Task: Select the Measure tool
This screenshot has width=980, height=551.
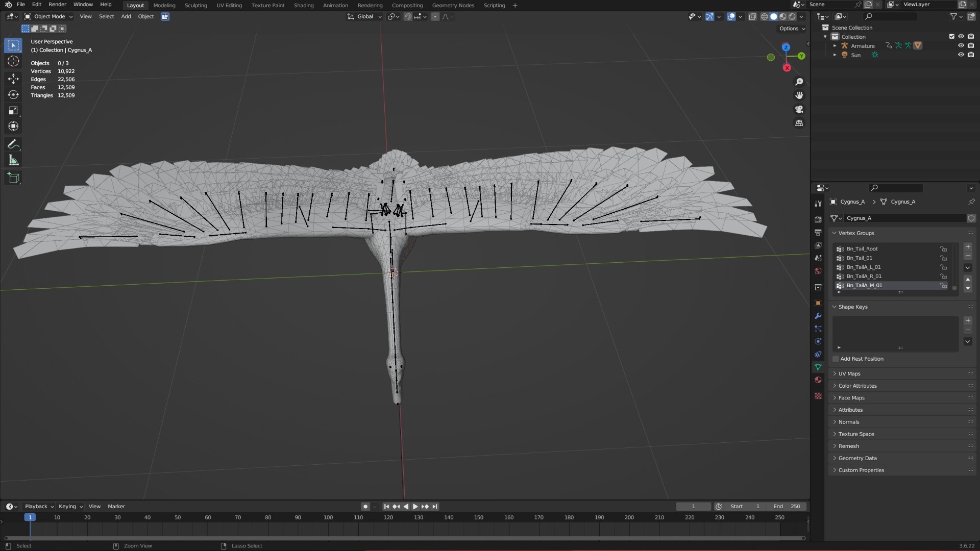Action: click(x=13, y=161)
